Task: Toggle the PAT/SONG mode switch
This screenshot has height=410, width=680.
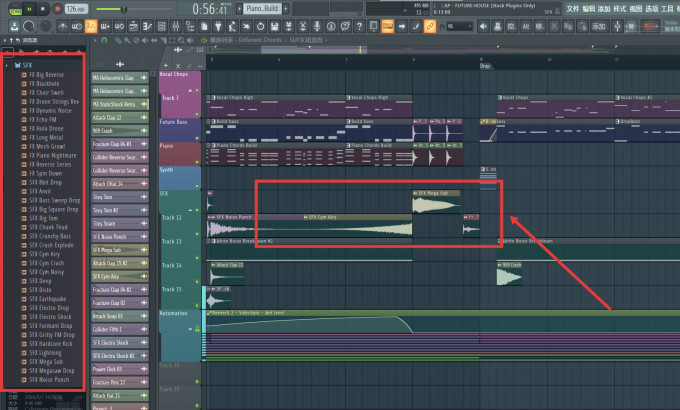Action: pyautogui.click(x=15, y=9)
